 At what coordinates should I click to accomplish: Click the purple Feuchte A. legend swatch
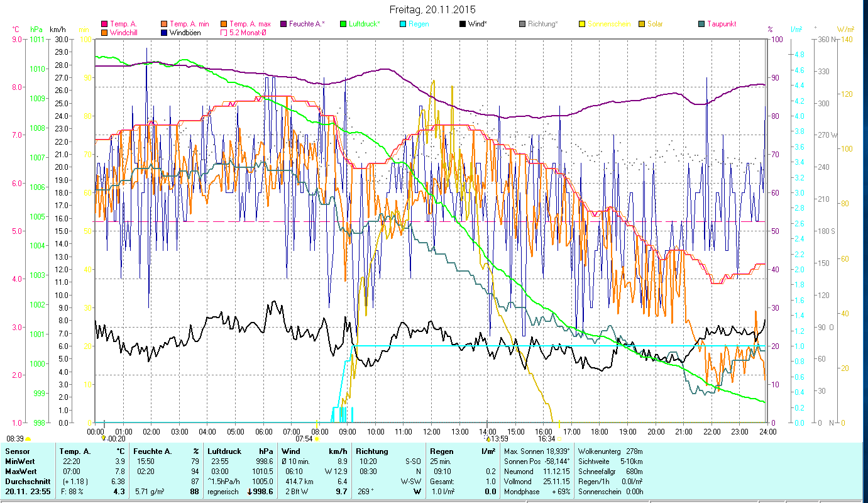click(283, 24)
